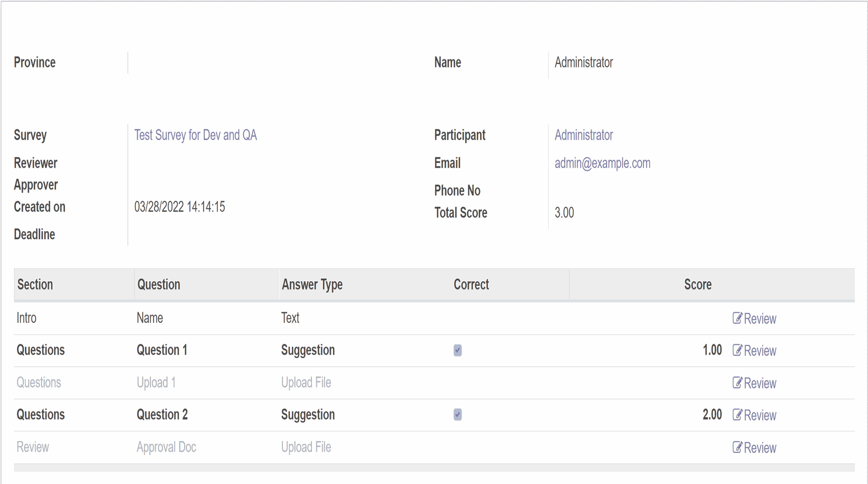Sort by the Score column header
Image resolution: width=868 pixels, height=484 pixels.
(x=698, y=285)
